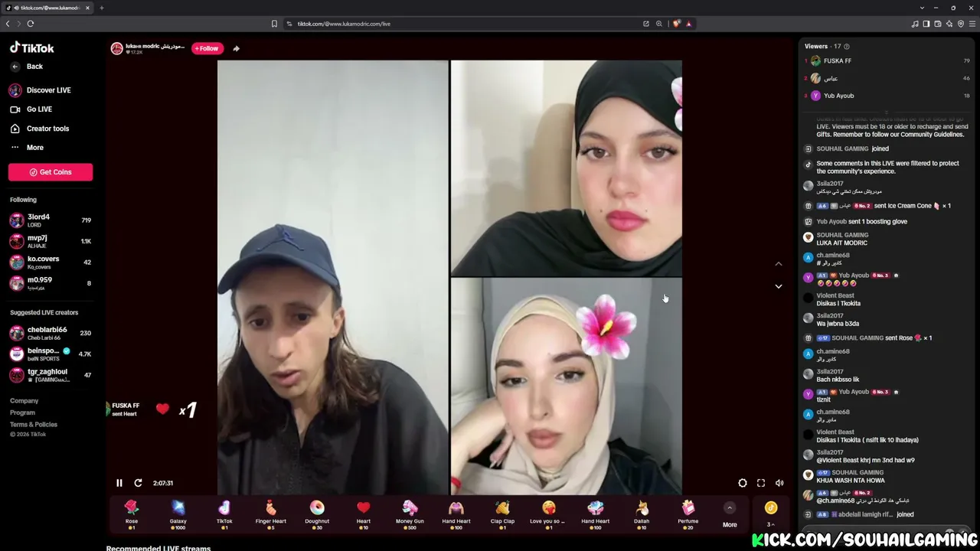Send the Galaxy gift
Viewport: 980px width, 551px height.
tap(178, 514)
